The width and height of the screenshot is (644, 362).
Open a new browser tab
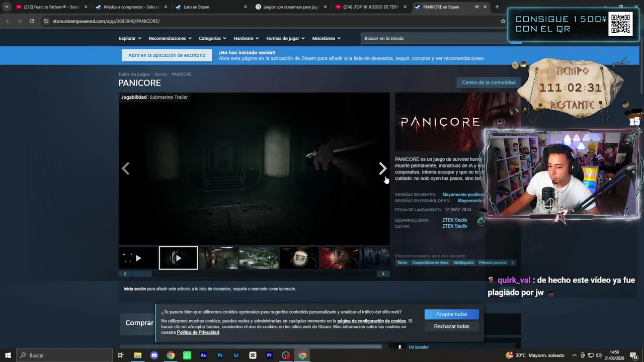497,7
